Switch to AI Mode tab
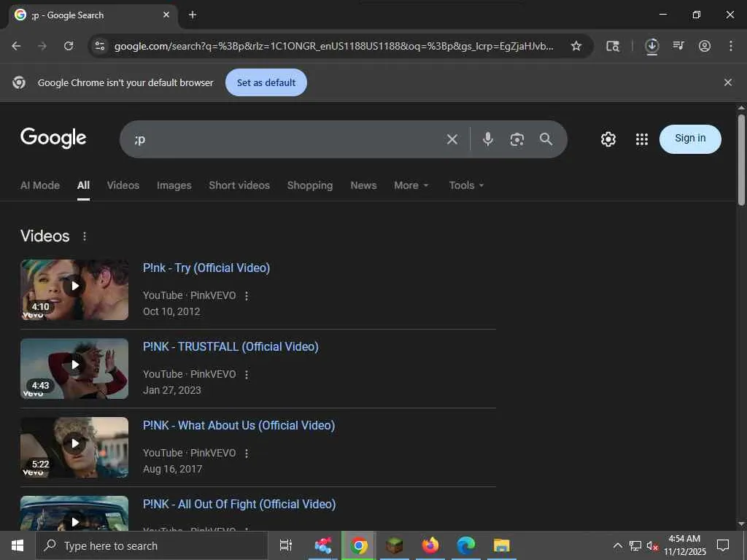The width and height of the screenshot is (747, 560). coord(40,185)
